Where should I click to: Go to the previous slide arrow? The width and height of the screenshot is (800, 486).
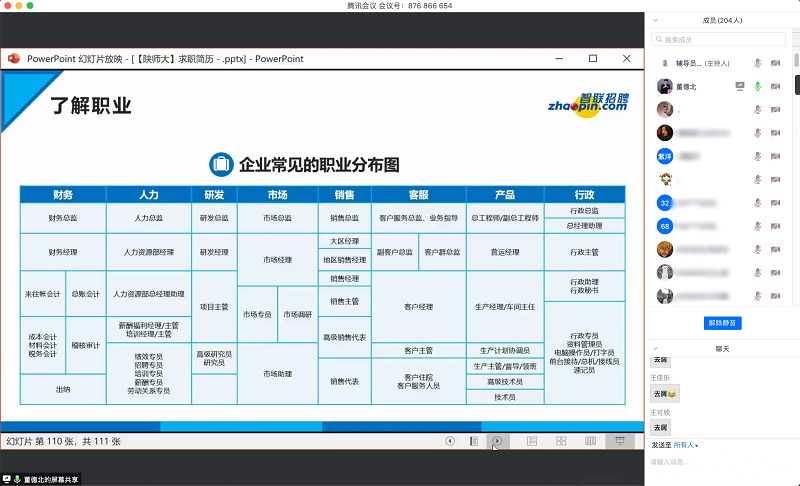[x=450, y=440]
